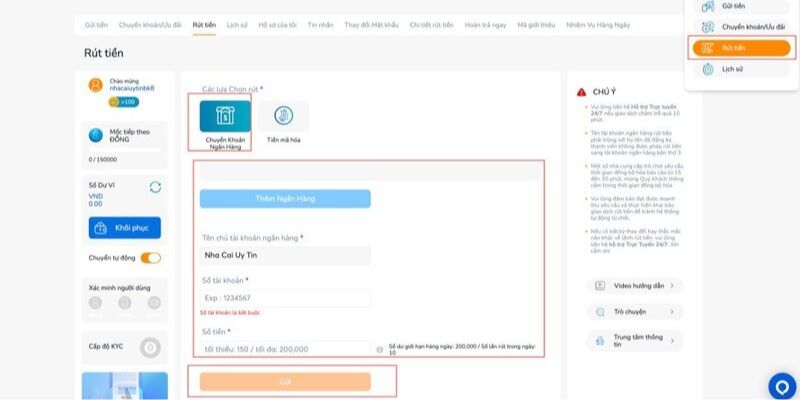Click the orange Gửi submit button
The height and width of the screenshot is (400, 800).
pyautogui.click(x=285, y=382)
